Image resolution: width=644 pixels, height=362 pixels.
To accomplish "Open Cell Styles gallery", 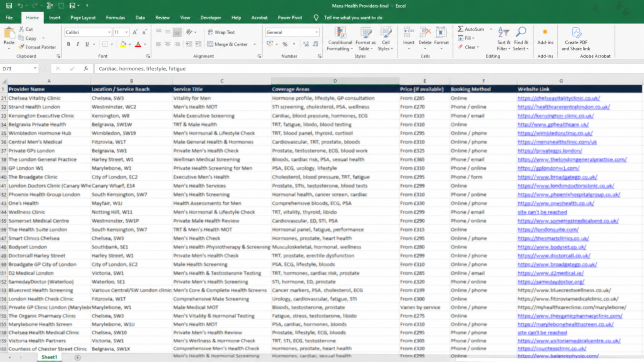I will (x=386, y=39).
